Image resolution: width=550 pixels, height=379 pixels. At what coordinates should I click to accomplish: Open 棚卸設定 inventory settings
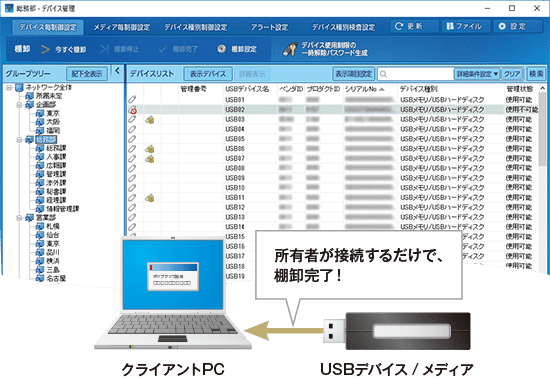[x=237, y=49]
